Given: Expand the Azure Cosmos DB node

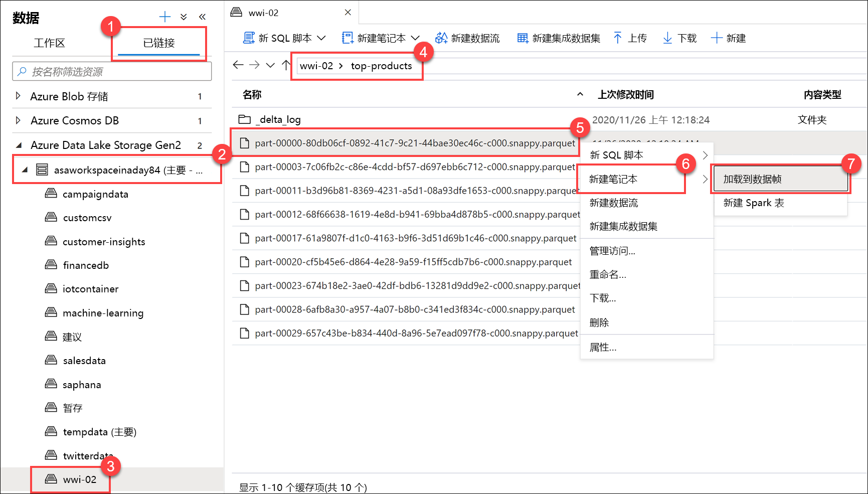Looking at the screenshot, I should (18, 120).
